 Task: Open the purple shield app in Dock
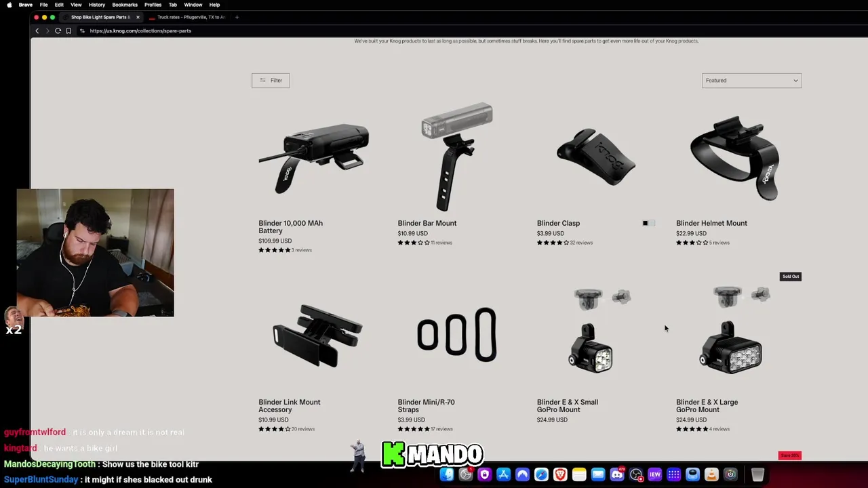point(484,474)
